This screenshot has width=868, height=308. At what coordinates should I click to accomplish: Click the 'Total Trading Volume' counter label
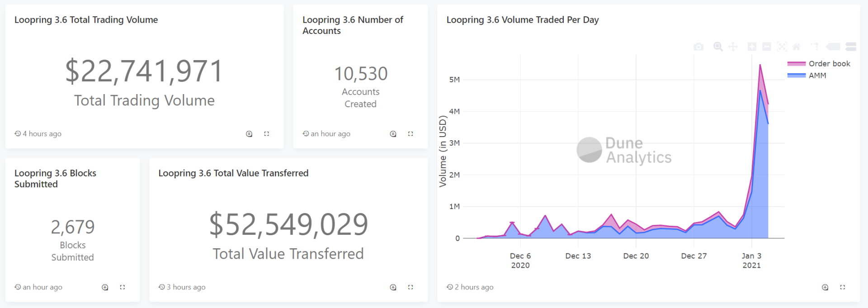tap(144, 100)
